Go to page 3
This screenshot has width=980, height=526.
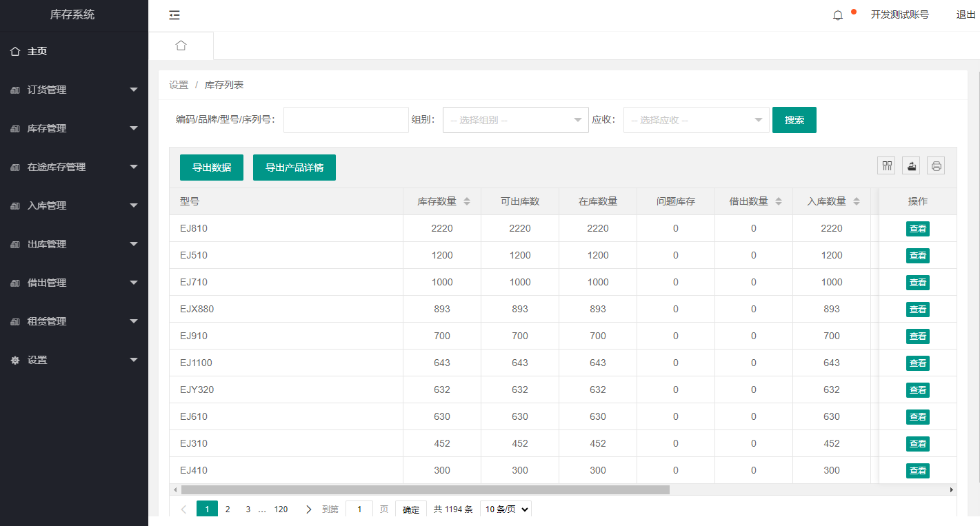(x=248, y=509)
